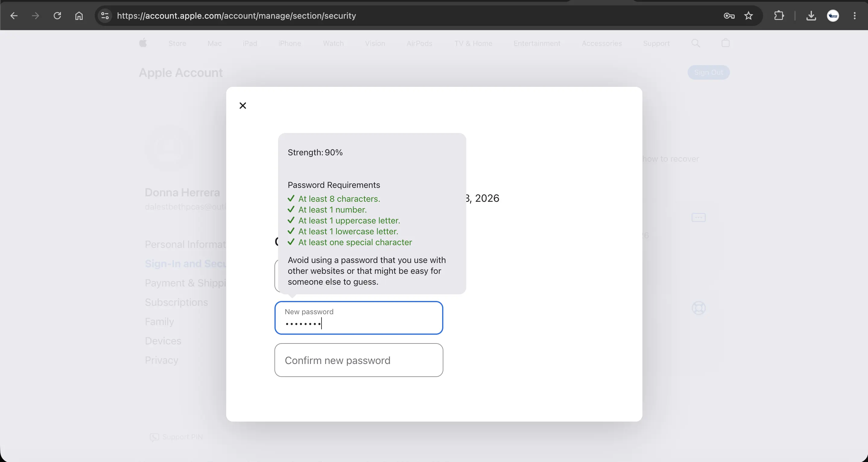This screenshot has height=462, width=868.
Task: Show browser downloads
Action: 811,15
